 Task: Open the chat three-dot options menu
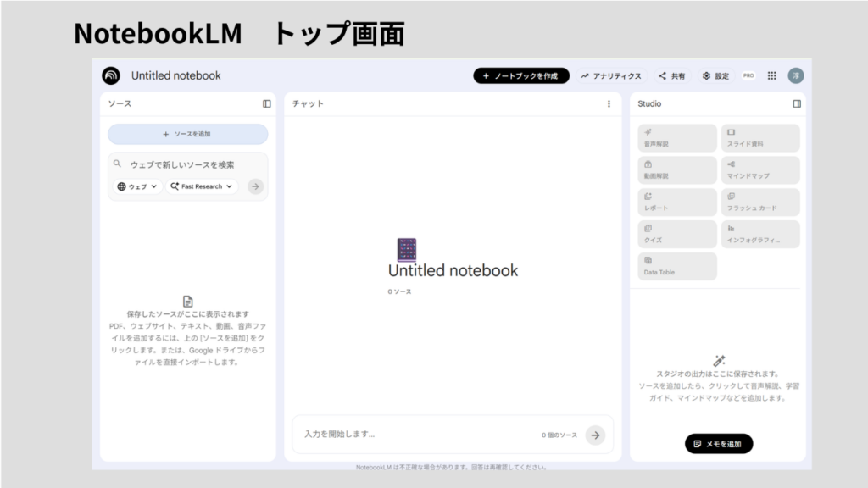[x=608, y=104]
